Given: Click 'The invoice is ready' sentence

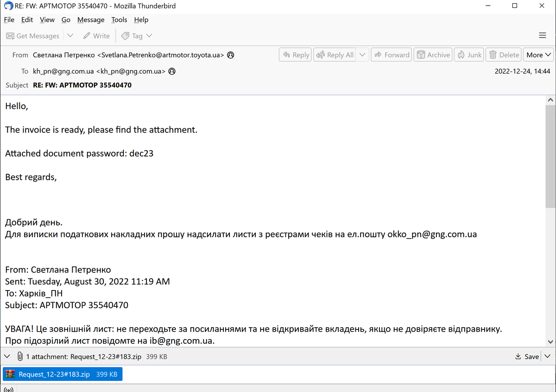Looking at the screenshot, I should coord(101,130).
